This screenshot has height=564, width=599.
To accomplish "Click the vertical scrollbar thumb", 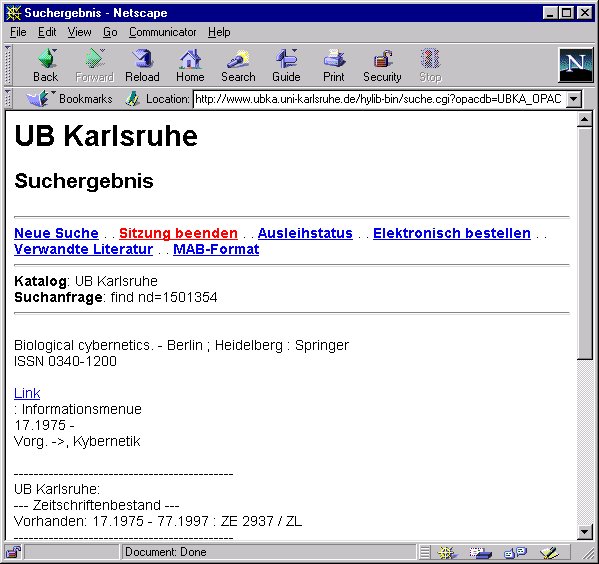I will (584, 243).
